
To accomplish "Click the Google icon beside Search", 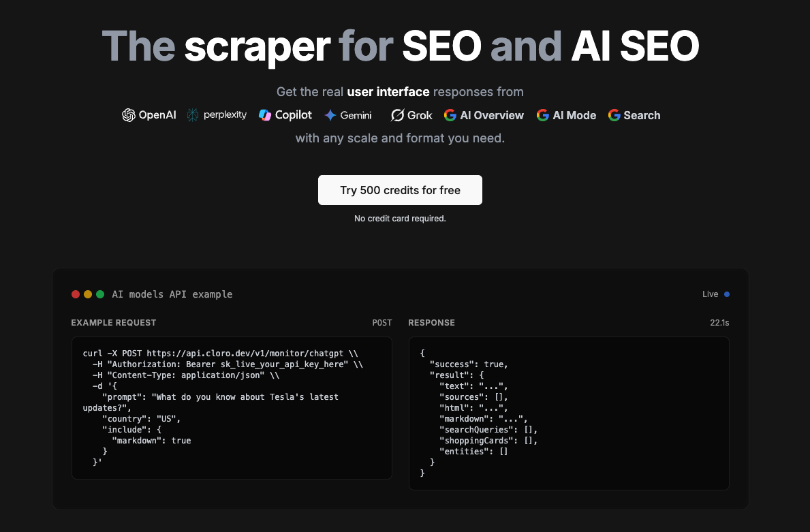I will click(614, 115).
